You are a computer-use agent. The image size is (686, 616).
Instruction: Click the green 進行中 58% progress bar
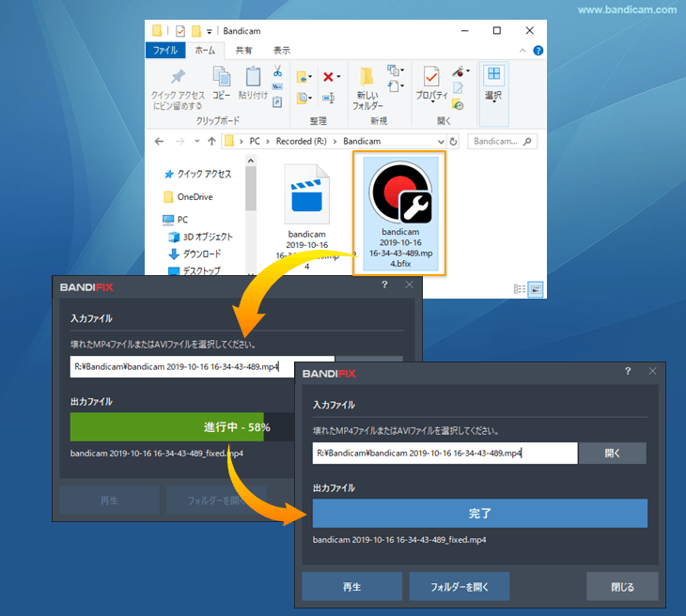167,426
